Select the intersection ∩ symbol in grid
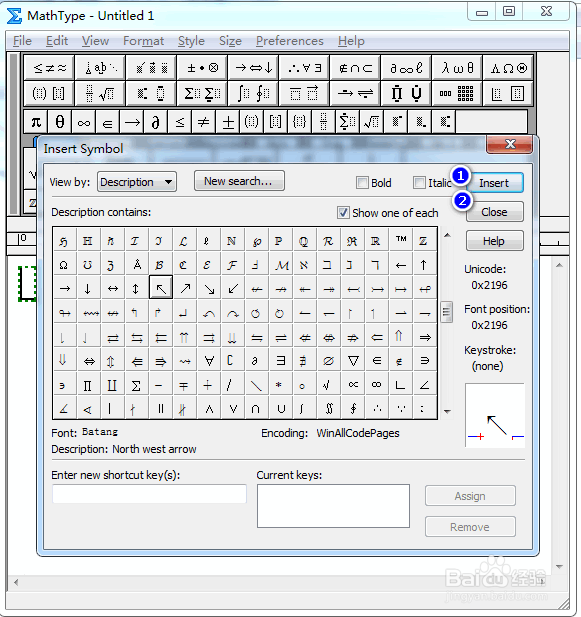Screen dimensions: 581x617 click(x=255, y=409)
